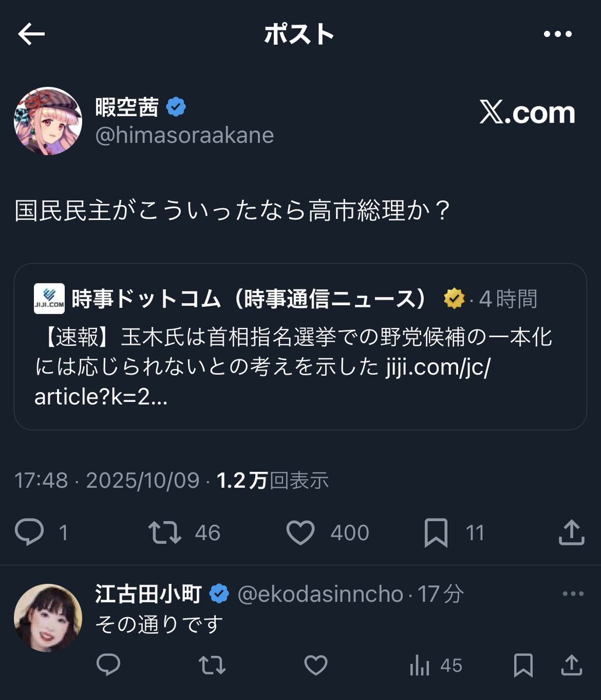The image size is (601, 700).
Task: Tap the JIJI.COM logo avatar
Action: [50, 299]
